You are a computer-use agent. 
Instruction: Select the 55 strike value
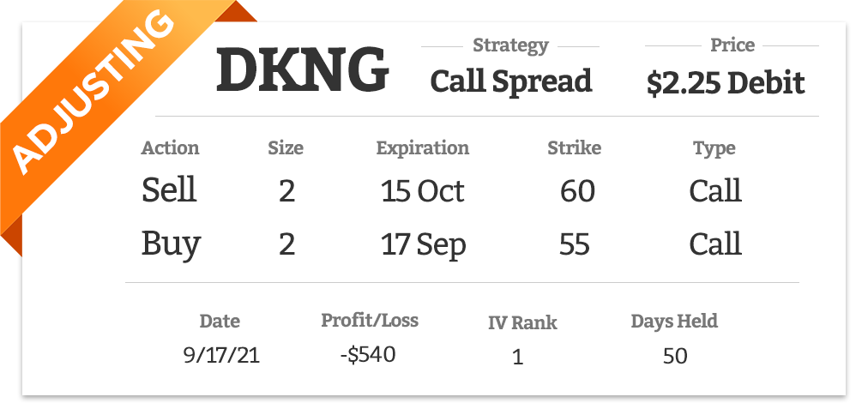pos(575,244)
